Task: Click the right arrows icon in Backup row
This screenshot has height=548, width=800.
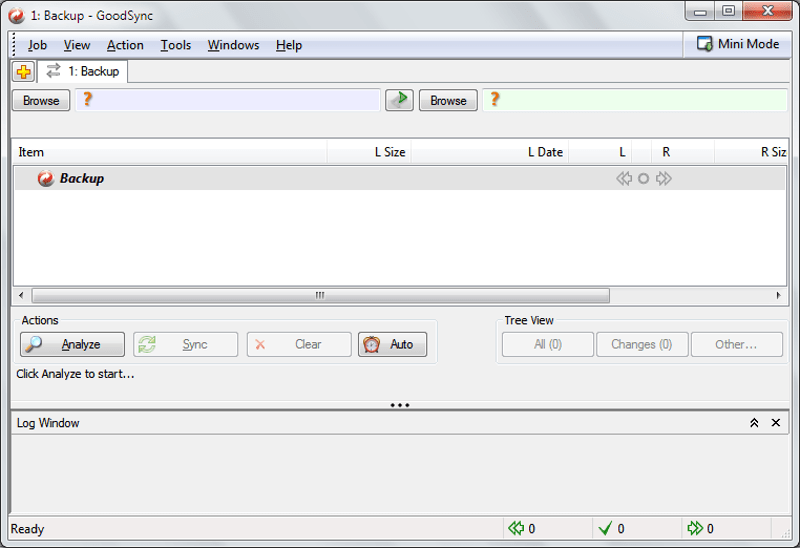Action: click(x=664, y=179)
